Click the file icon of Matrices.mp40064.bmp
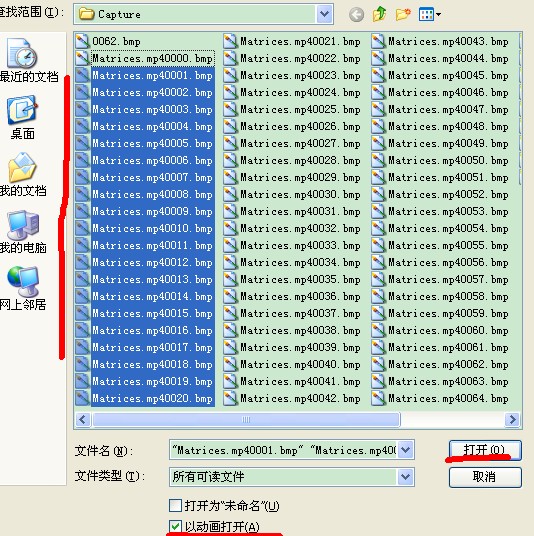This screenshot has height=536, width=534. point(378,398)
